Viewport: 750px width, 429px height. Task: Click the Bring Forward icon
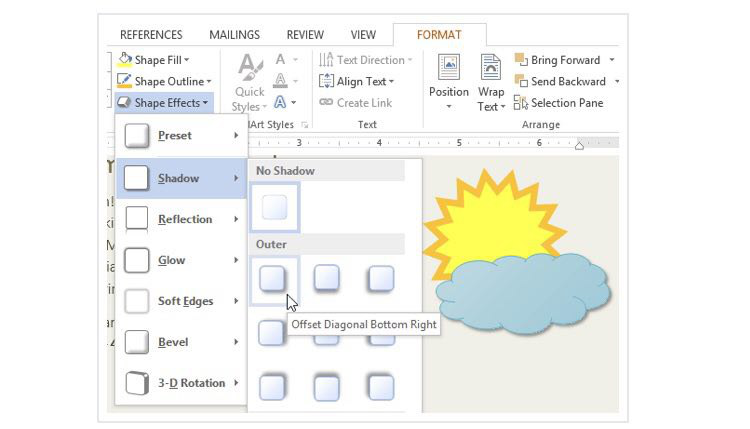[x=522, y=60]
